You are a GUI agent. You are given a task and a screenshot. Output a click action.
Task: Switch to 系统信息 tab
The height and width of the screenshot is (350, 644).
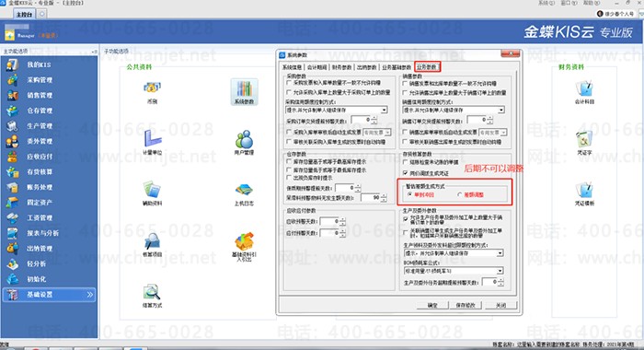pos(292,67)
